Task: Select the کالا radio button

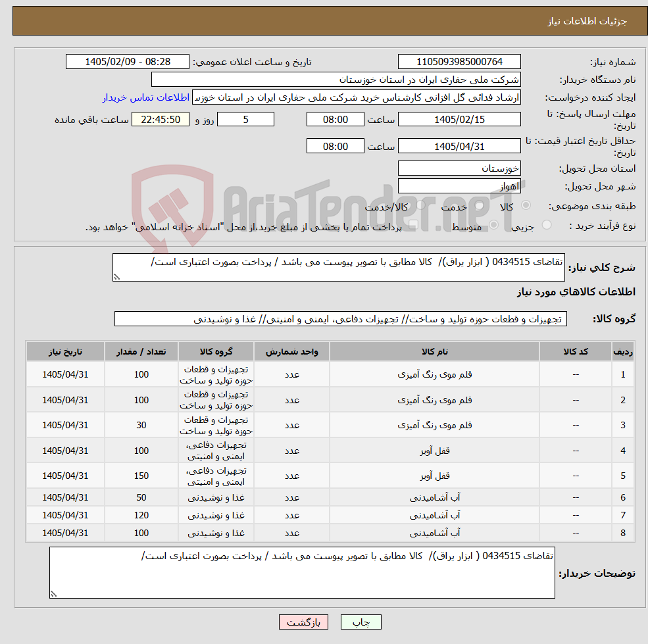Action: (x=526, y=205)
